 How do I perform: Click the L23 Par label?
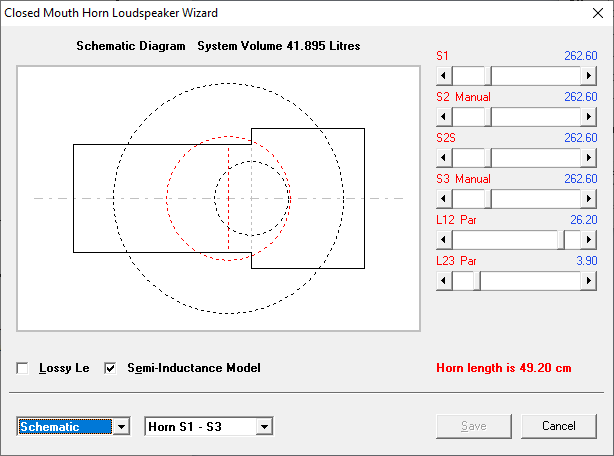(x=456, y=261)
